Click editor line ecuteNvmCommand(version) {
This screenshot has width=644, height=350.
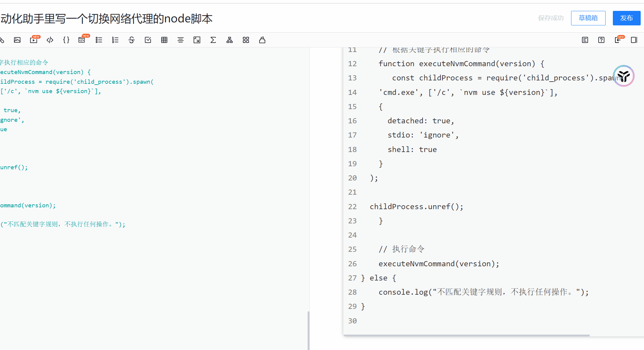pyautogui.click(x=45, y=72)
